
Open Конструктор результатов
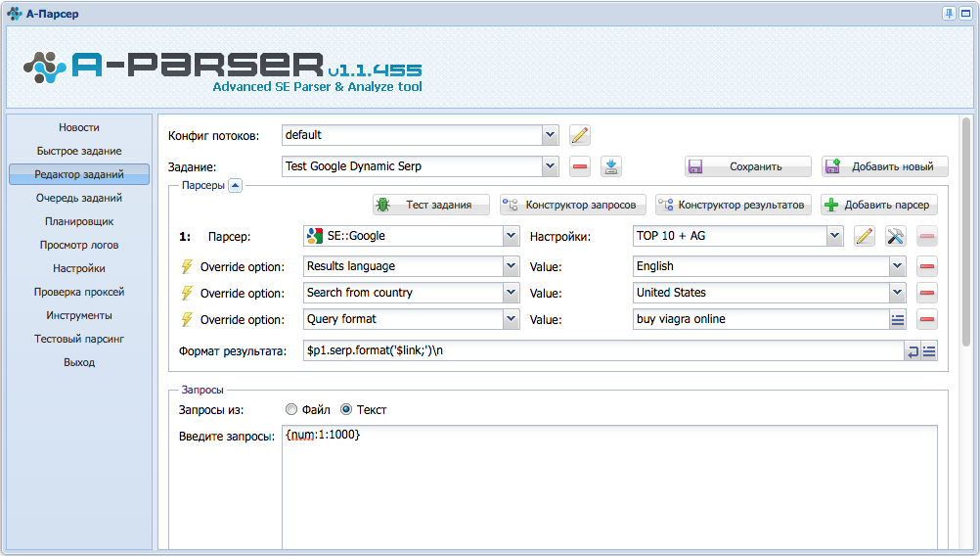coord(734,205)
